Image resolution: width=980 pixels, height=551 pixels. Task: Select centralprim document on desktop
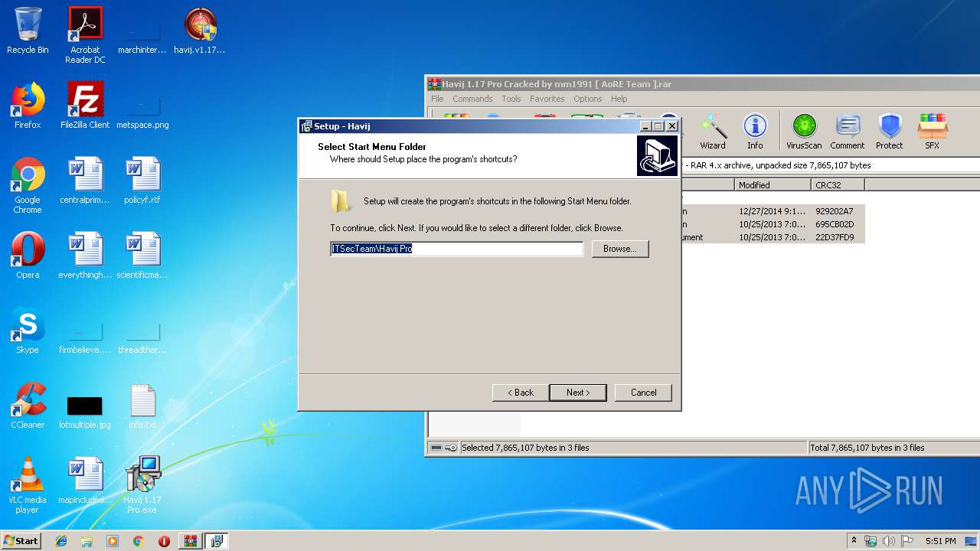point(85,181)
